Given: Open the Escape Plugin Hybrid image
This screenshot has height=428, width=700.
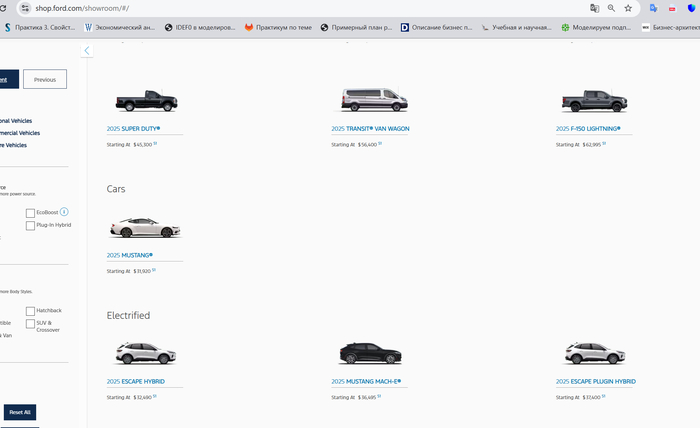Looking at the screenshot, I should click(x=595, y=353).
